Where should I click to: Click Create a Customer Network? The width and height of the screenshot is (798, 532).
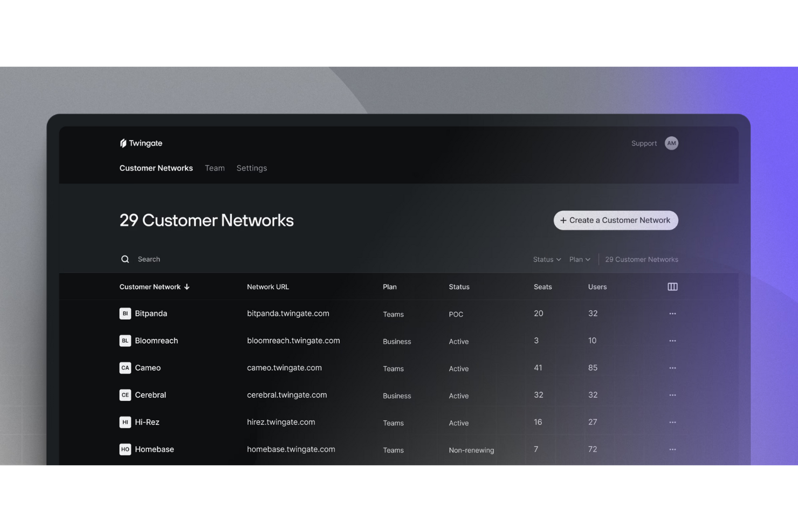(615, 220)
